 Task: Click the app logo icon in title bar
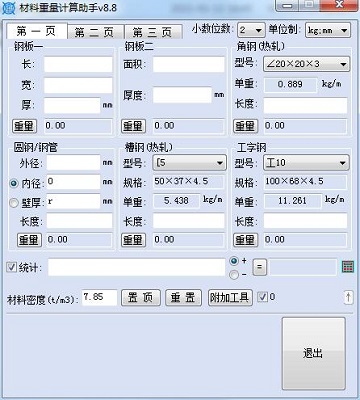tap(9, 8)
